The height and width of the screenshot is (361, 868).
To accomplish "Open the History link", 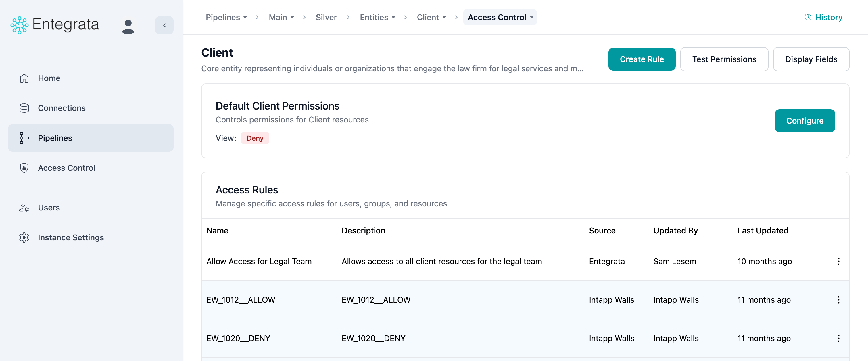I will [x=823, y=17].
